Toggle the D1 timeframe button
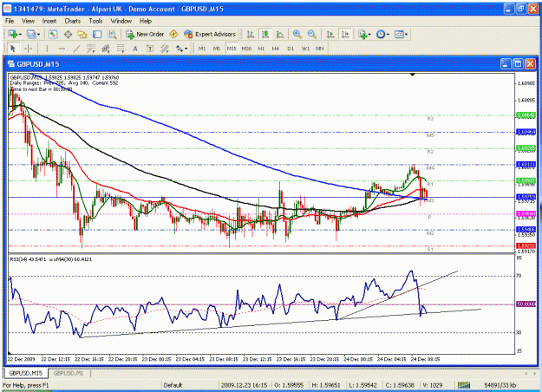Image resolution: width=542 pixels, height=392 pixels. [291, 49]
